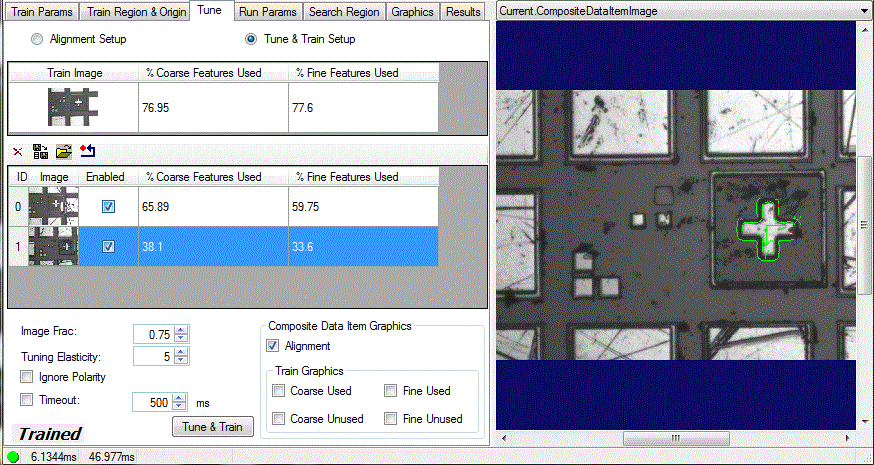Click the image scrollbar left arrow
Viewport: 874px width, 465px height.
[x=502, y=437]
